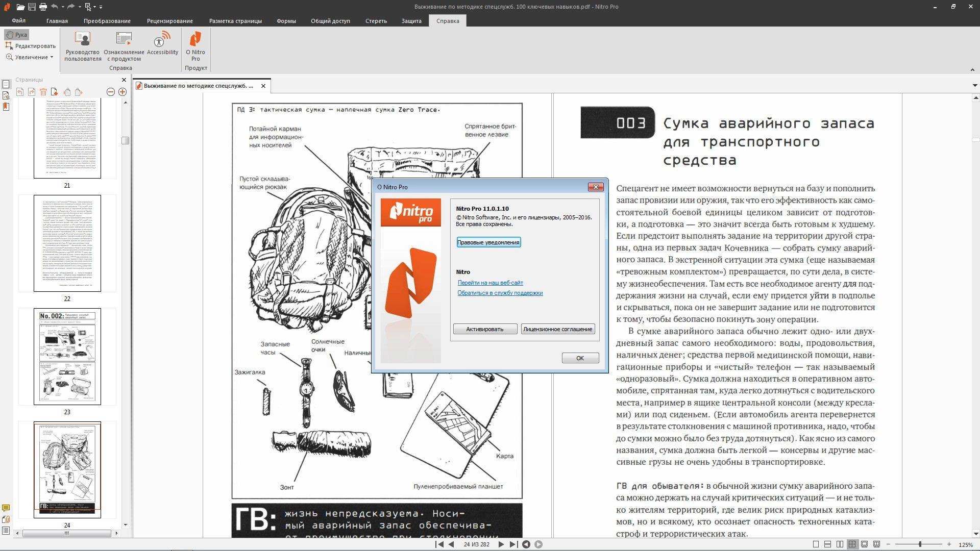Open the Файл menu

(x=19, y=21)
